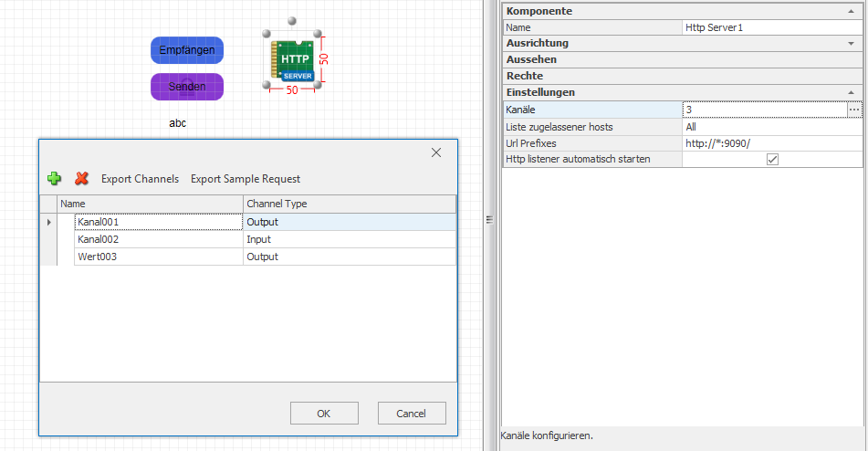The height and width of the screenshot is (451, 868).
Task: Sort by the Name column header
Action: click(150, 204)
